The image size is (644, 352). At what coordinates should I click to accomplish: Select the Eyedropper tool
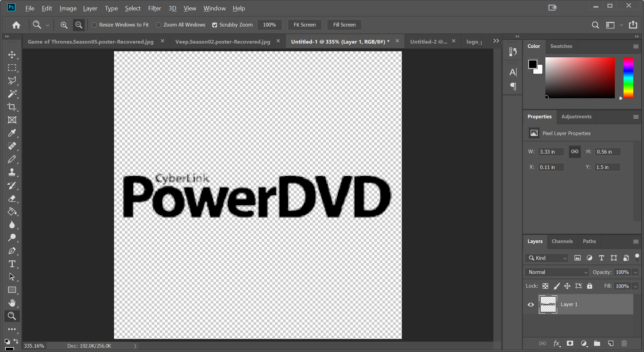coord(12,133)
